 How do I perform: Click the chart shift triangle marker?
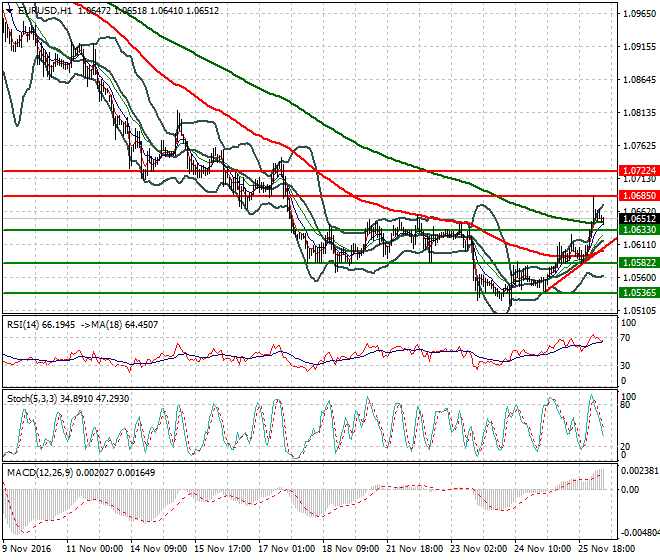(x=8, y=9)
